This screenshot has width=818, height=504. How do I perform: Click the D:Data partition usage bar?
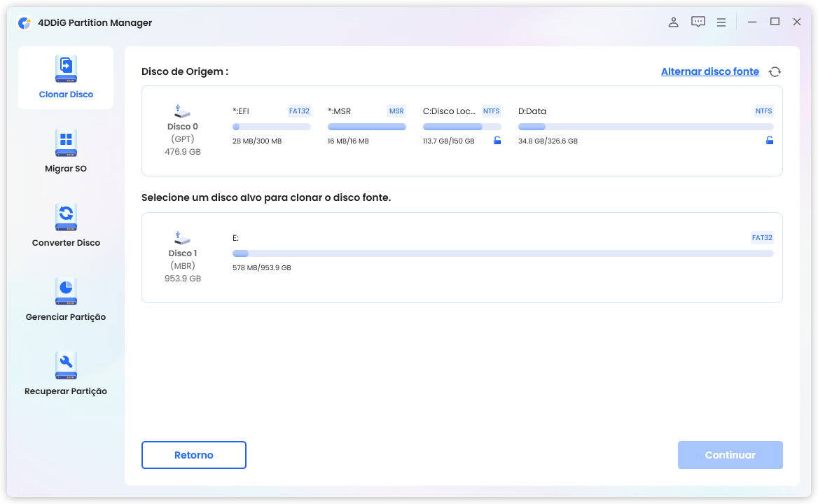pos(646,127)
